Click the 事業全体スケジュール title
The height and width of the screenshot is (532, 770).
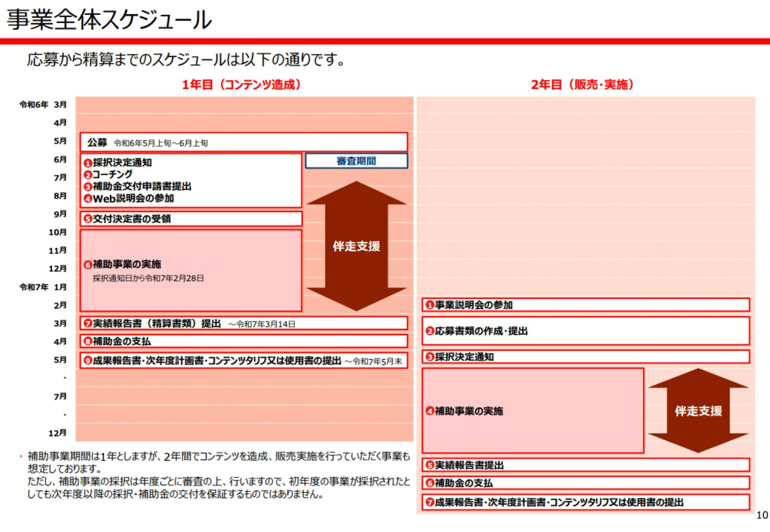tap(109, 20)
